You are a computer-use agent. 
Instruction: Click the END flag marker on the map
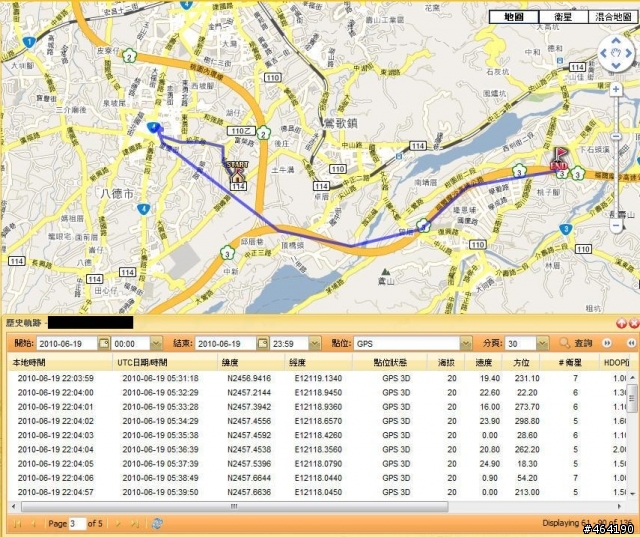559,159
